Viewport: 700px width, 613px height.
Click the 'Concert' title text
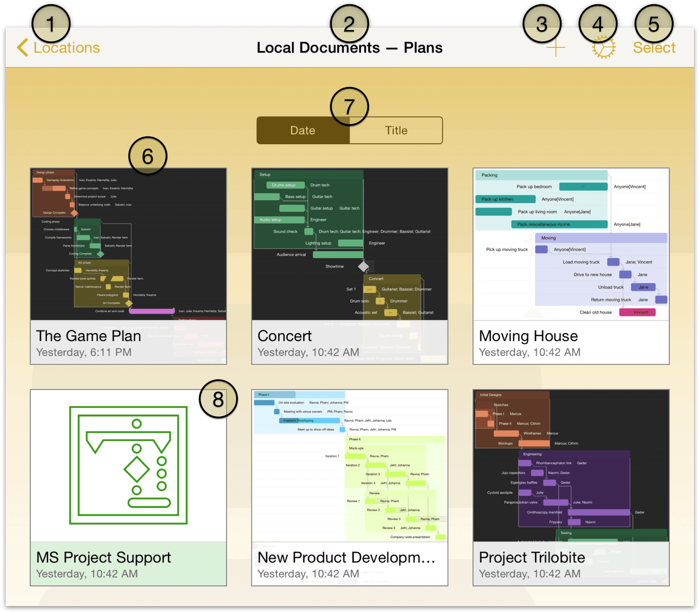click(x=284, y=336)
